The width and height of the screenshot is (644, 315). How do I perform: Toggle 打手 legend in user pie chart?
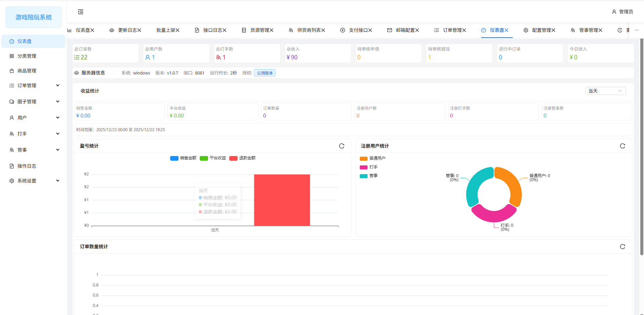tap(369, 167)
